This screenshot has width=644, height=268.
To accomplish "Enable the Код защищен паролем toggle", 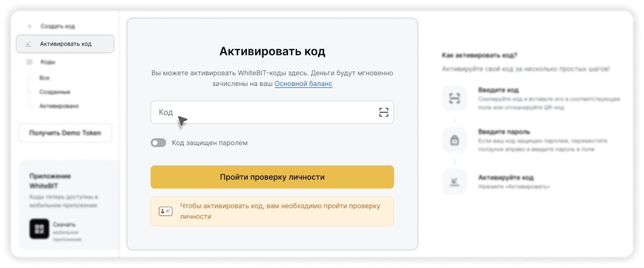I will [158, 143].
